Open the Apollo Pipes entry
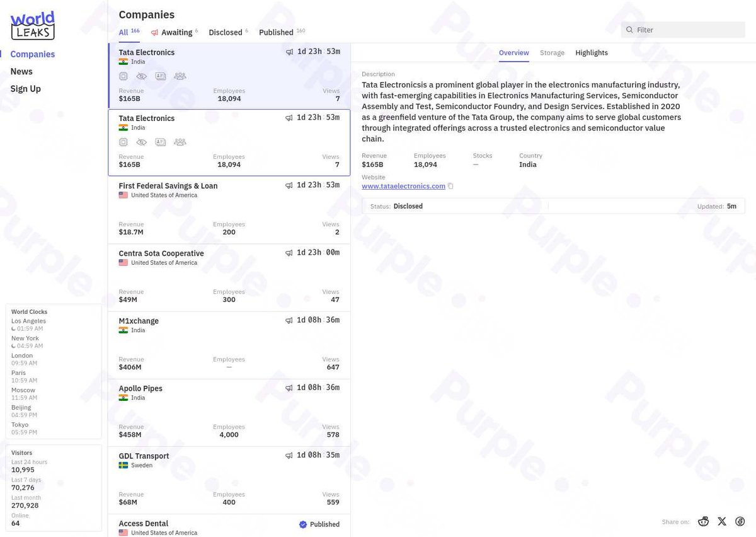The height and width of the screenshot is (537, 756). [229, 412]
